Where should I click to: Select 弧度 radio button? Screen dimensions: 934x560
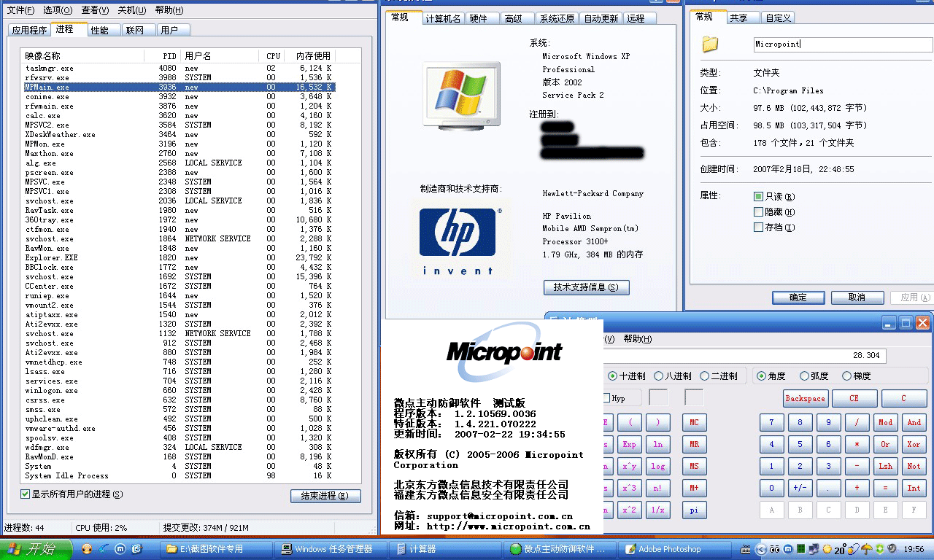(805, 376)
